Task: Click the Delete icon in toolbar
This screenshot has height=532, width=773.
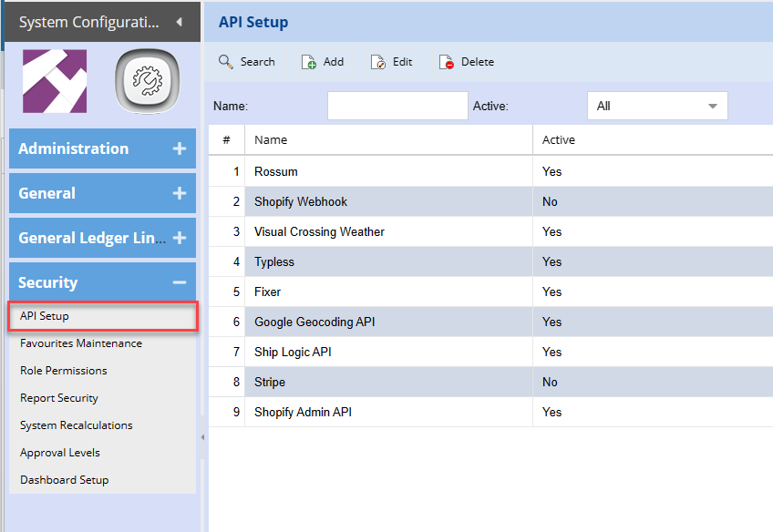Action: tap(447, 62)
